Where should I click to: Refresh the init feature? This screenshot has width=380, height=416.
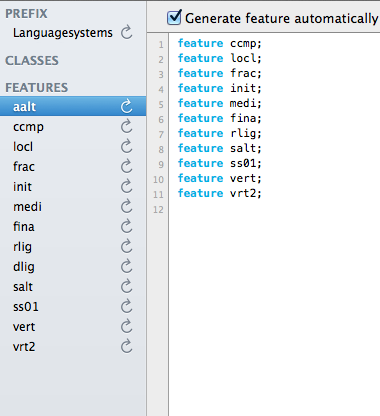(x=127, y=186)
